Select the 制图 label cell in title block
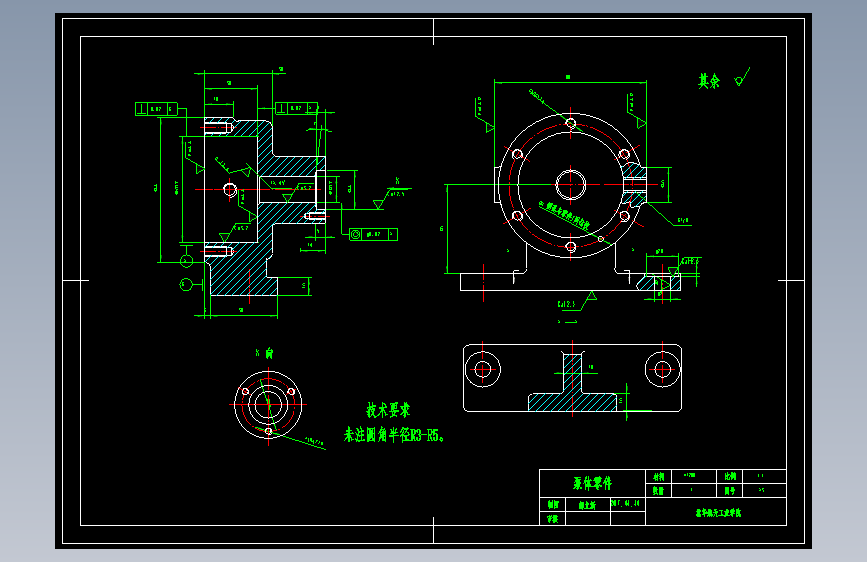Screen dimensions: 867x562 coord(553,504)
